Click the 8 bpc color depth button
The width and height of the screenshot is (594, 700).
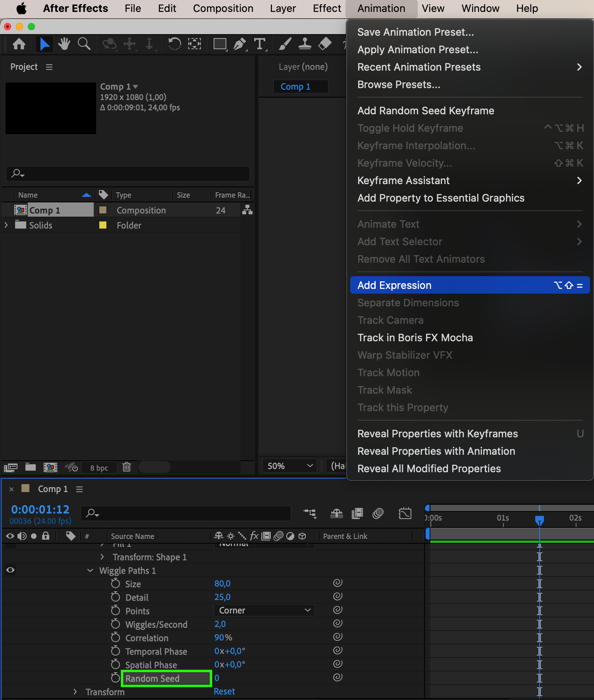(99, 468)
